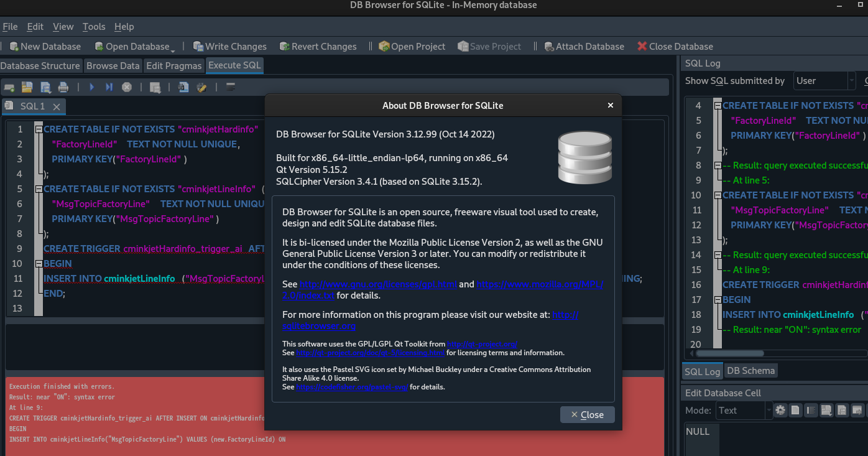Open the submitted-by User dropdown

click(824, 80)
